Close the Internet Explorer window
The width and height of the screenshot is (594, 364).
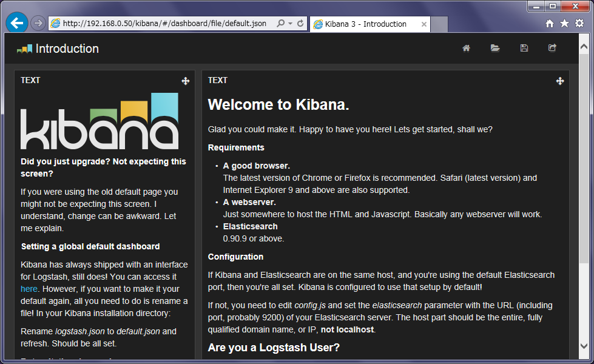click(575, 7)
